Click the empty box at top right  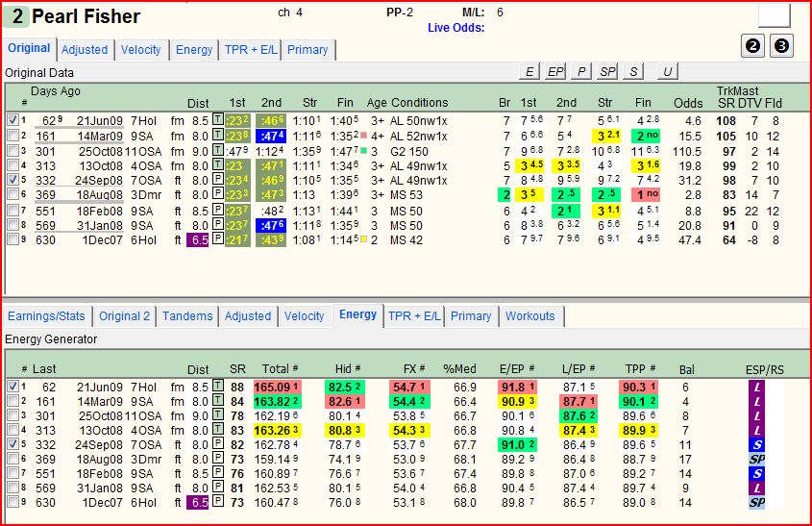[x=775, y=15]
